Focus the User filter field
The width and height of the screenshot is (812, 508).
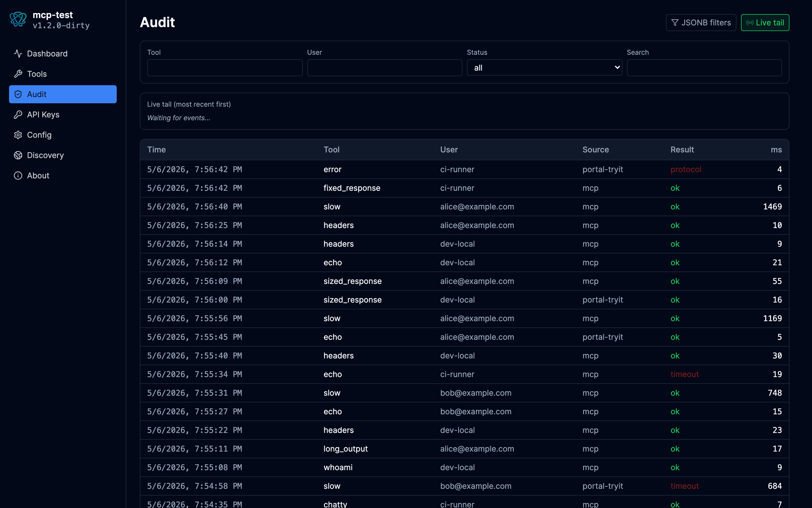[385, 67]
